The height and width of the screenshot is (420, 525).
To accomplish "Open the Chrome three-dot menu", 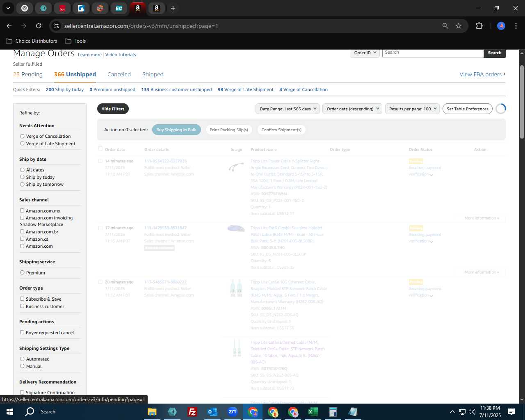I will [515, 26].
